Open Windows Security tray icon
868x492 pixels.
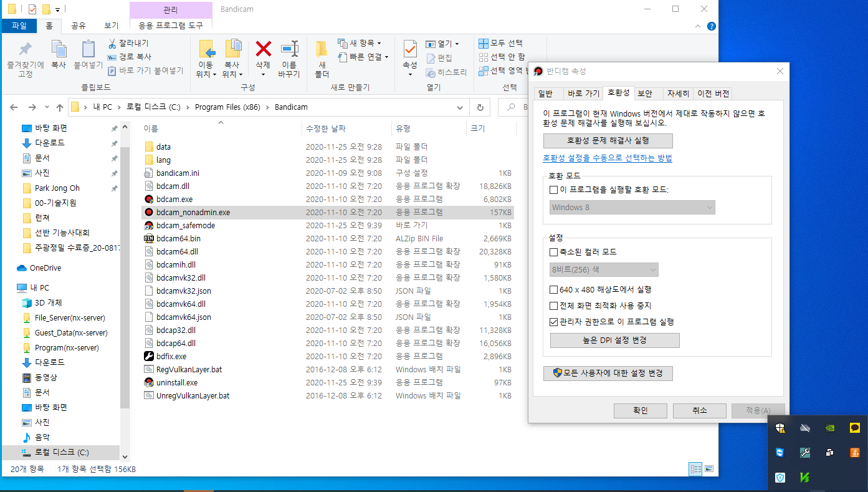coord(780,428)
